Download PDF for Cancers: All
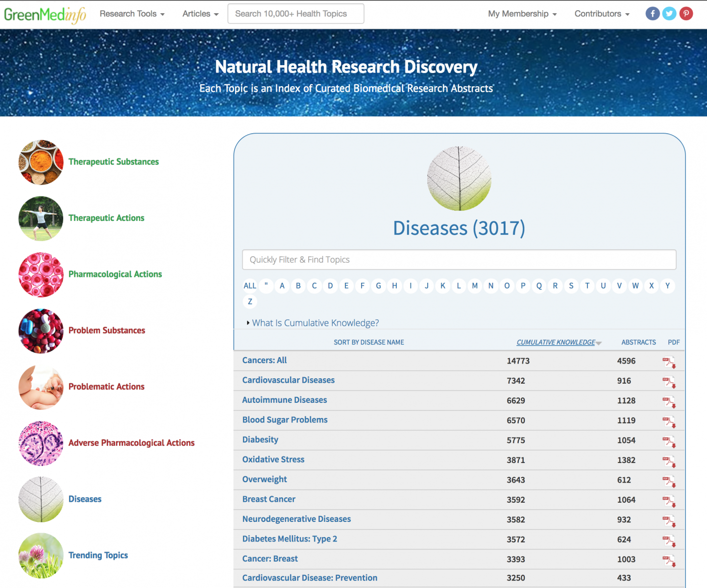Screen dimensions: 707x588 tap(669, 363)
